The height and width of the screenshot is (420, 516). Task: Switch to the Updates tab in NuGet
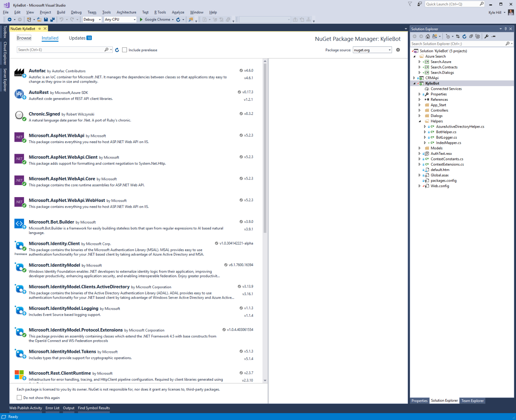(x=80, y=38)
